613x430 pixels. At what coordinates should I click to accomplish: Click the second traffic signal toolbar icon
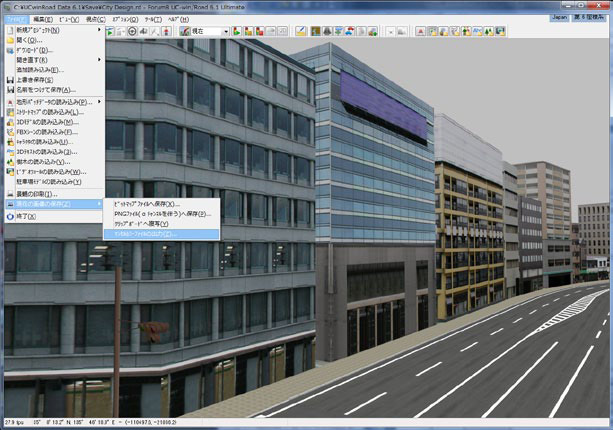pyautogui.click(x=248, y=31)
